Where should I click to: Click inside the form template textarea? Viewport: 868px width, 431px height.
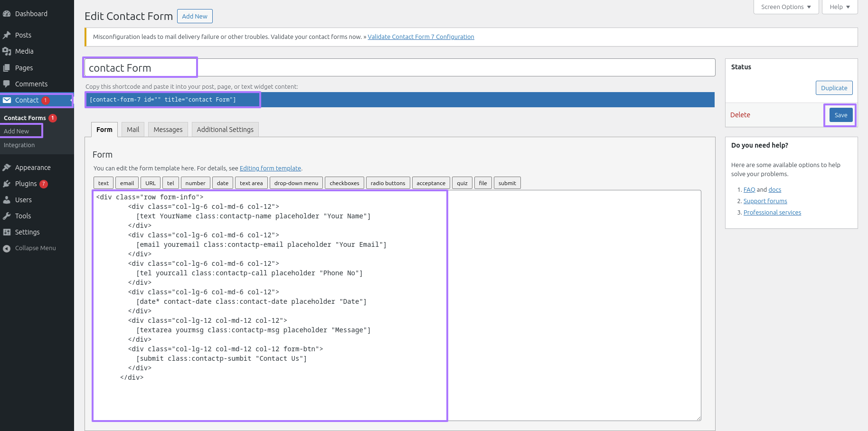point(396,306)
